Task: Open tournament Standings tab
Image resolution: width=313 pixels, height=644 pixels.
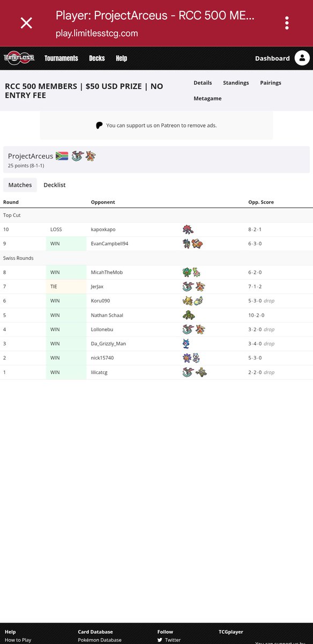Action: (236, 83)
